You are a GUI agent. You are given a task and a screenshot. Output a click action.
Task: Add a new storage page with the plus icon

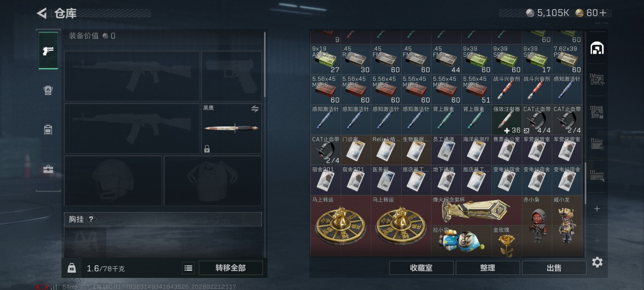point(597,209)
